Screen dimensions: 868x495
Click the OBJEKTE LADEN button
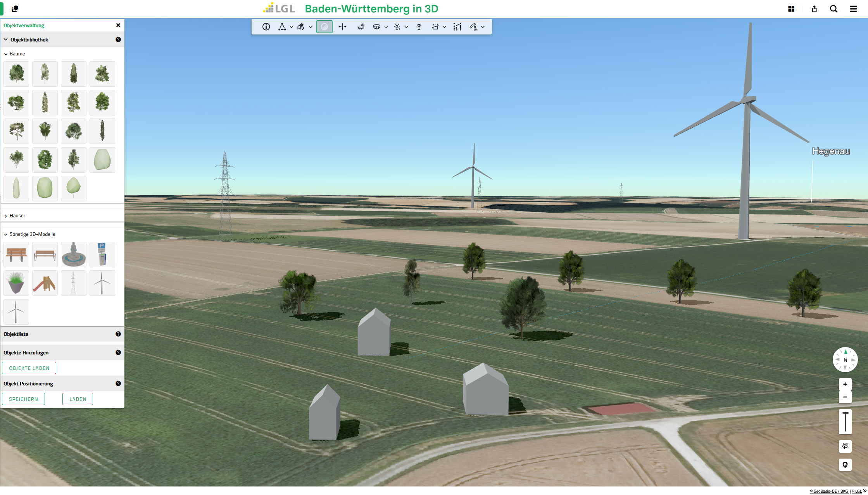pos(29,368)
